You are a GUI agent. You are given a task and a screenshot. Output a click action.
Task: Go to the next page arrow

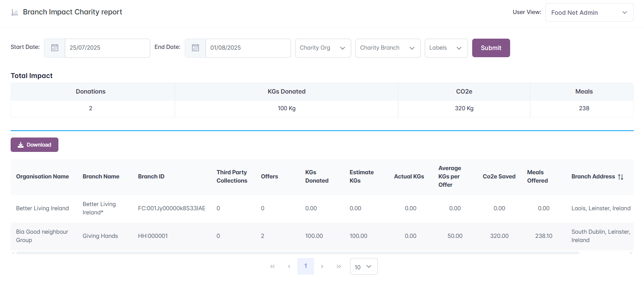322,266
